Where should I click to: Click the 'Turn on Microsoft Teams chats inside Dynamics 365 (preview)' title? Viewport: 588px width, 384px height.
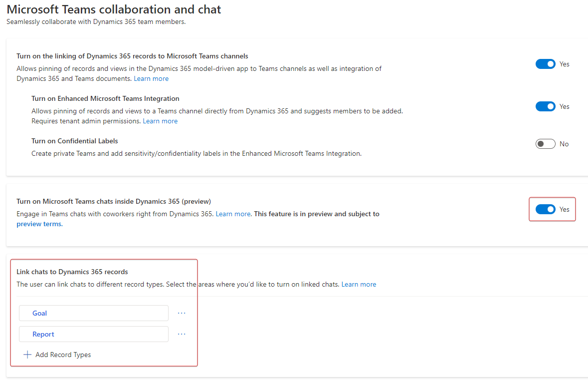click(114, 201)
